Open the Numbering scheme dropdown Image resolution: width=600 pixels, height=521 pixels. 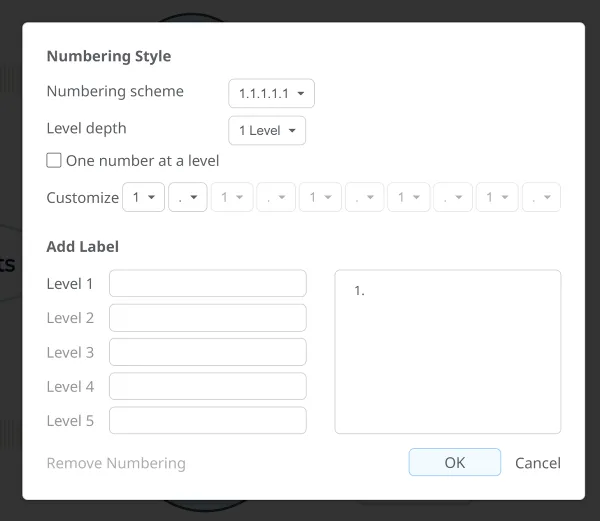pos(271,93)
